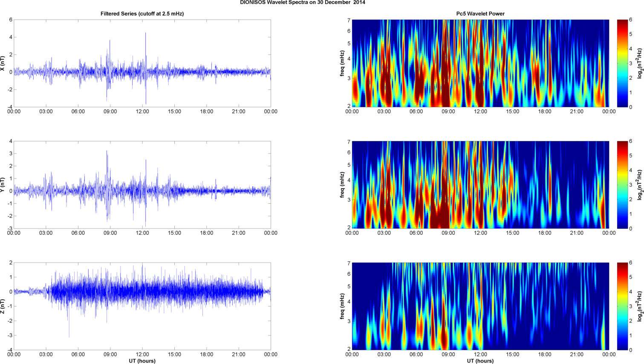Click the 'Y (nT)' axis label
Screen dimensions: 644x364
click(x=3, y=185)
